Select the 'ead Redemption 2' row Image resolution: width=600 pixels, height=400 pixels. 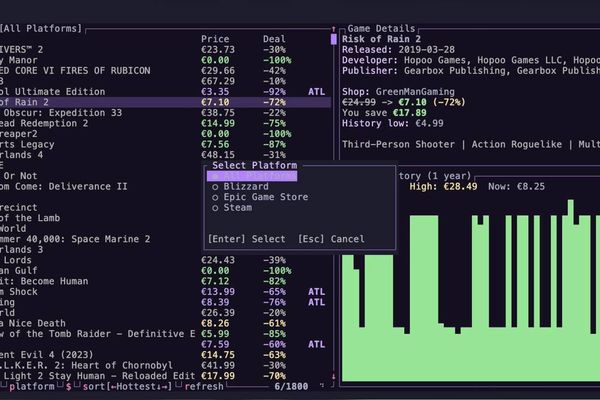(165, 123)
